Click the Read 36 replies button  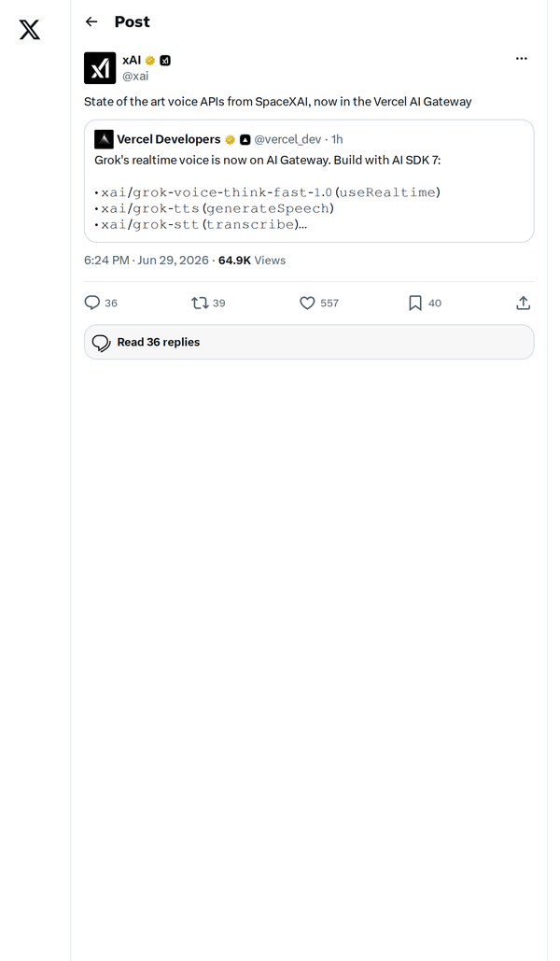click(309, 342)
